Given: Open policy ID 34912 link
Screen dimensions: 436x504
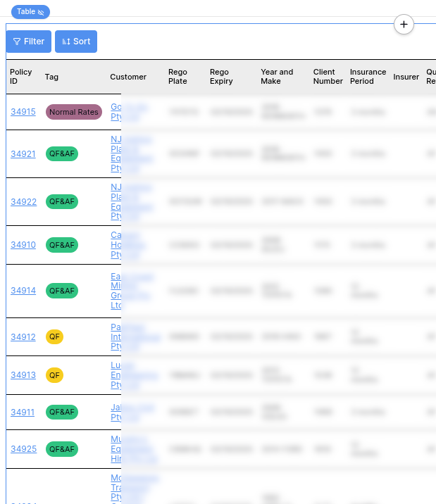Looking at the screenshot, I should [x=23, y=337].
